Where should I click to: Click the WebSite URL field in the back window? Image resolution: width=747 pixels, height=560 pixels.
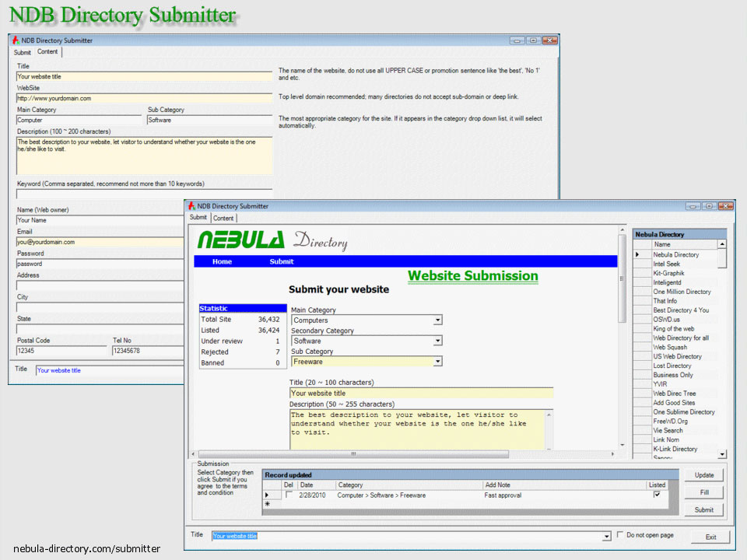[x=145, y=99]
